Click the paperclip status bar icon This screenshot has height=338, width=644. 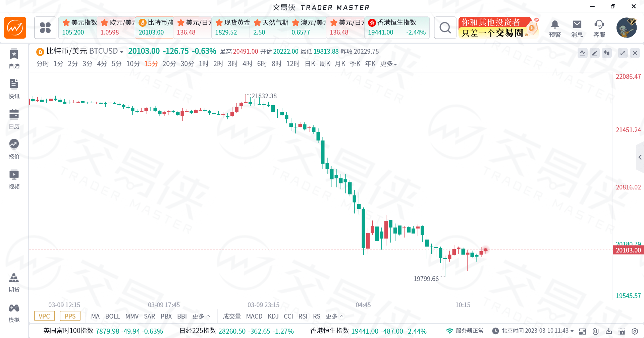[596, 331]
